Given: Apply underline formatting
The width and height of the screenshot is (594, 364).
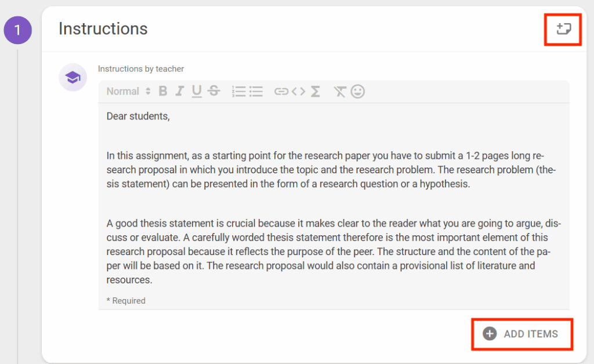Looking at the screenshot, I should [197, 91].
